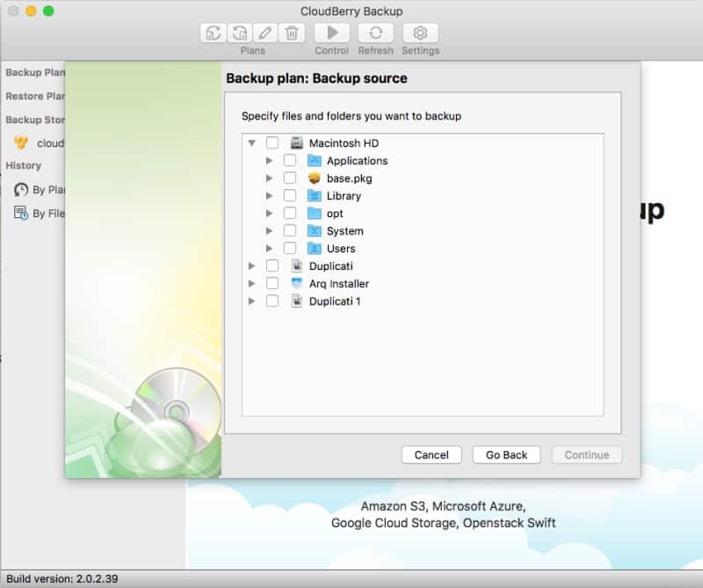703x588 pixels.
Task: Expand the Duplicati 1 volume
Action: click(x=251, y=301)
